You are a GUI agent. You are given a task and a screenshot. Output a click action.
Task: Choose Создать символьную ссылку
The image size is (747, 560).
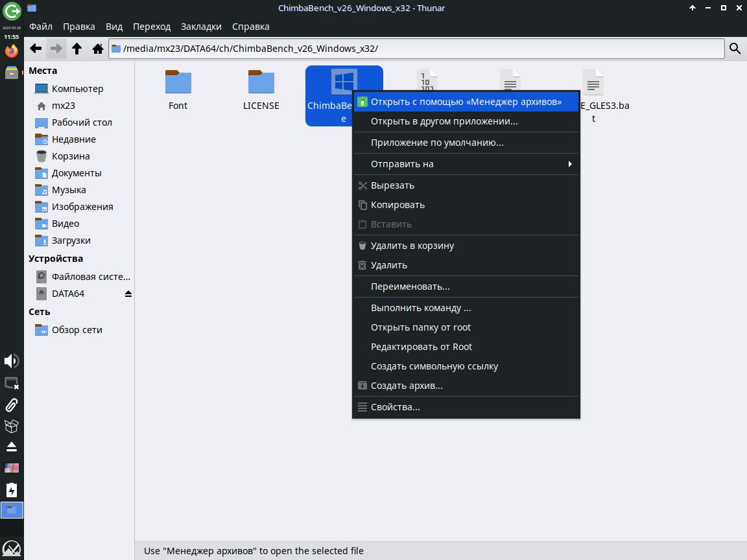click(466, 367)
